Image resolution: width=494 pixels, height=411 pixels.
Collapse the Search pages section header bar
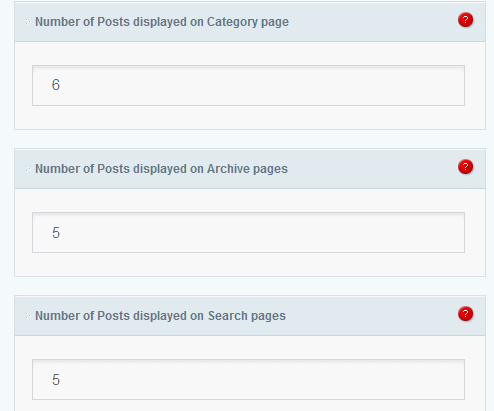point(250,316)
